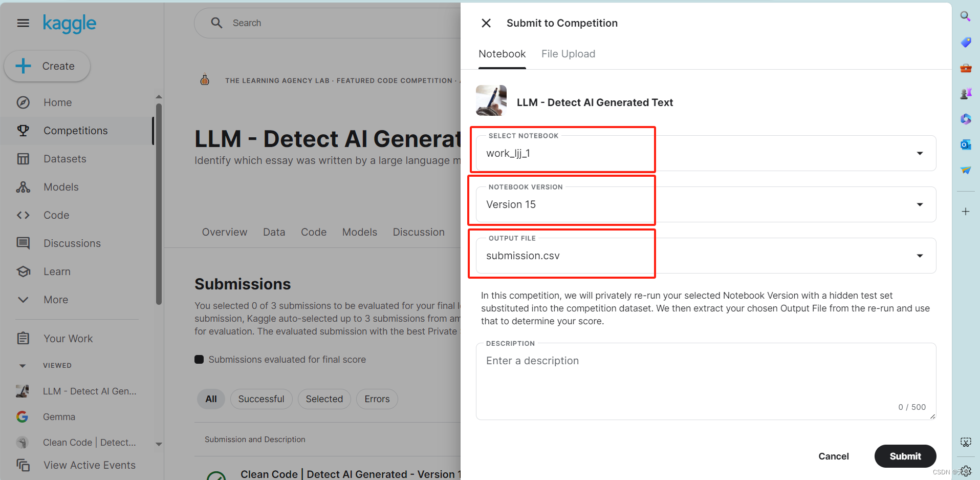Click the Gemma Google icon
The height and width of the screenshot is (480, 980).
[22, 416]
